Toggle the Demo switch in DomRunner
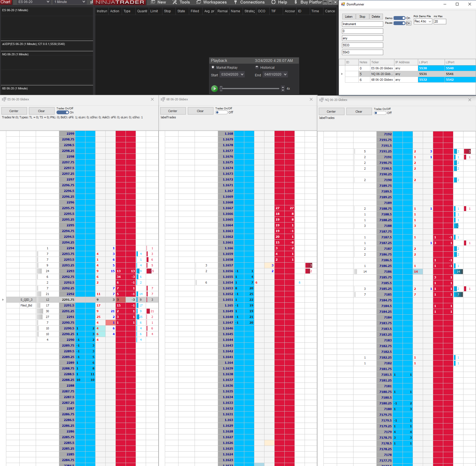This screenshot has width=476, height=466. (x=400, y=18)
